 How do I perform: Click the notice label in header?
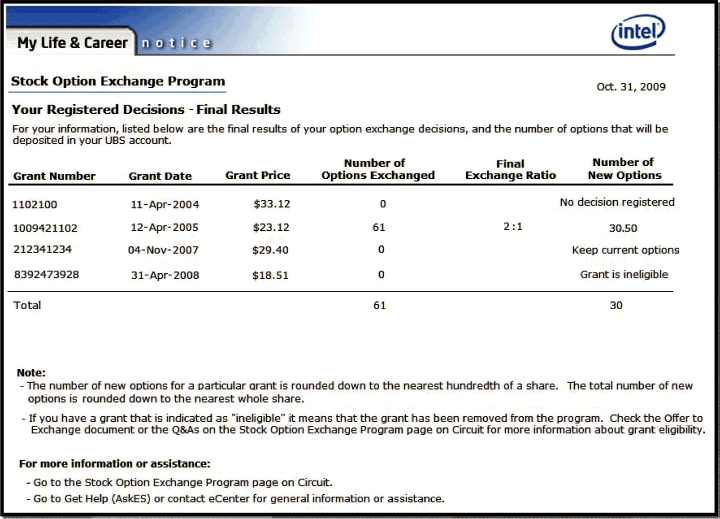tap(175, 43)
